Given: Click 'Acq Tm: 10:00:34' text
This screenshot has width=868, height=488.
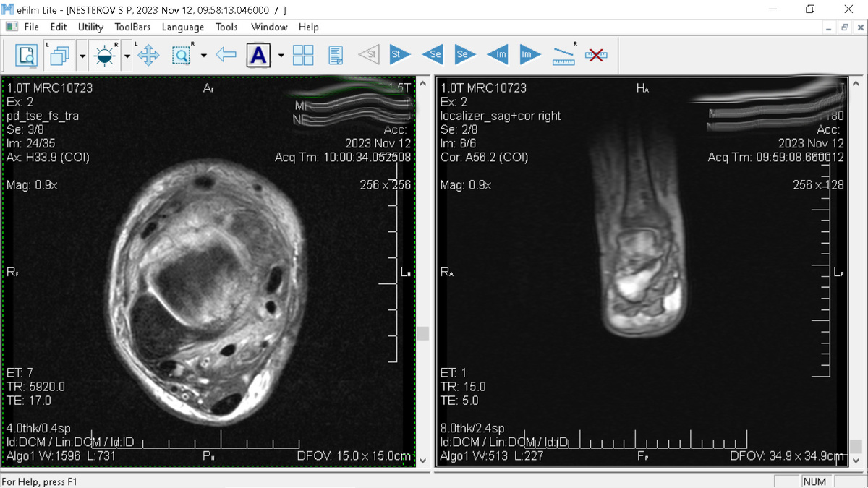Looking at the screenshot, I should pyautogui.click(x=343, y=158).
